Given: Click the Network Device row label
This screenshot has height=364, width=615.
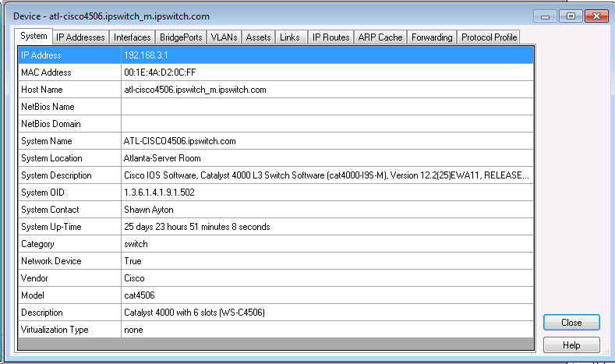Looking at the screenshot, I should 69,261.
